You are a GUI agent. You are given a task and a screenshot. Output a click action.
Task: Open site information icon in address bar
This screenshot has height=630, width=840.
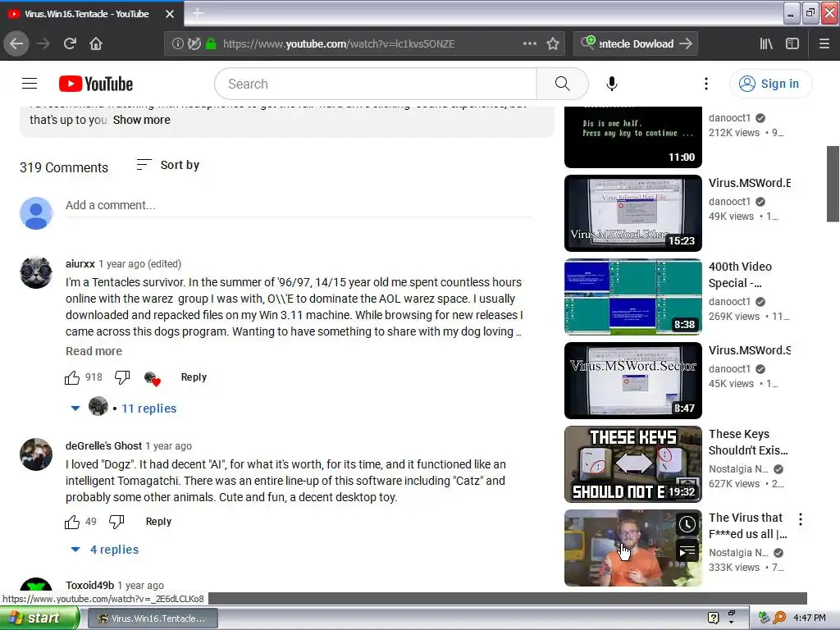[x=177, y=44]
